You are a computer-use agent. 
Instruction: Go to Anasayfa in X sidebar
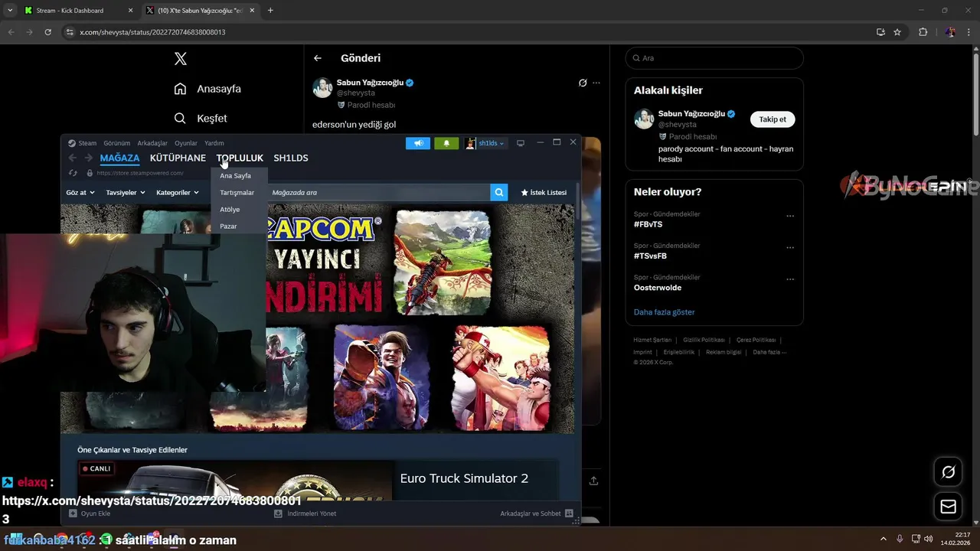coord(207,89)
